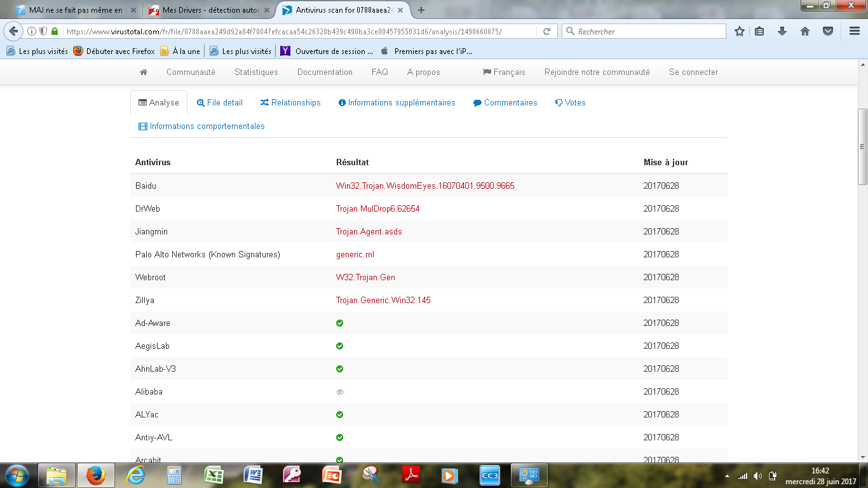Open new tab with plus button

(x=421, y=10)
